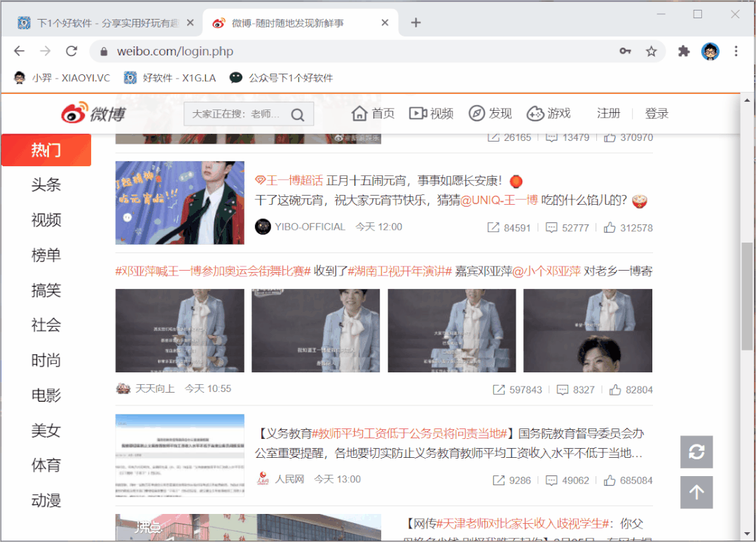Screen dimensions: 756x542
Task: Click @小个邓亚萍 mention
Action: [547, 271]
